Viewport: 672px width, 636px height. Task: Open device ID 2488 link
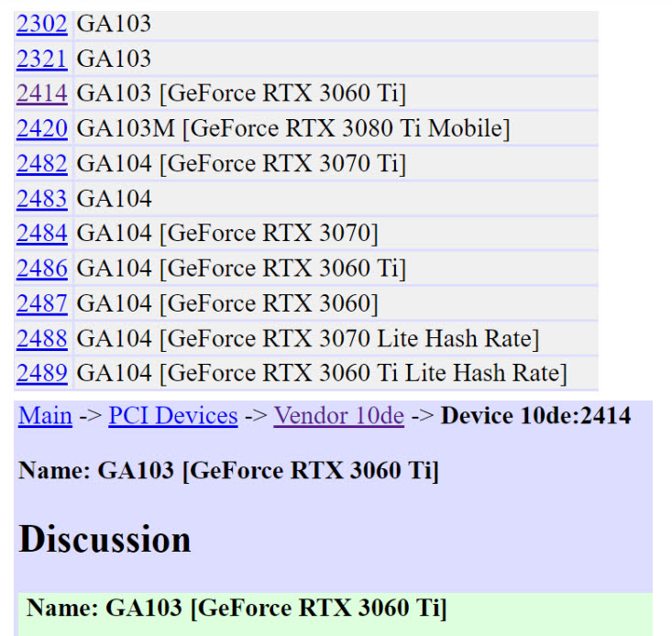coord(42,339)
